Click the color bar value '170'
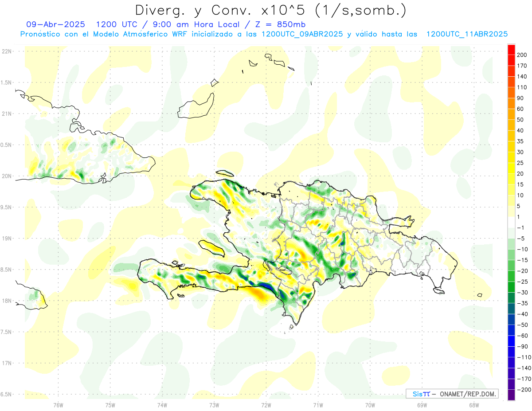This screenshot has width=532, height=411. coord(522,66)
